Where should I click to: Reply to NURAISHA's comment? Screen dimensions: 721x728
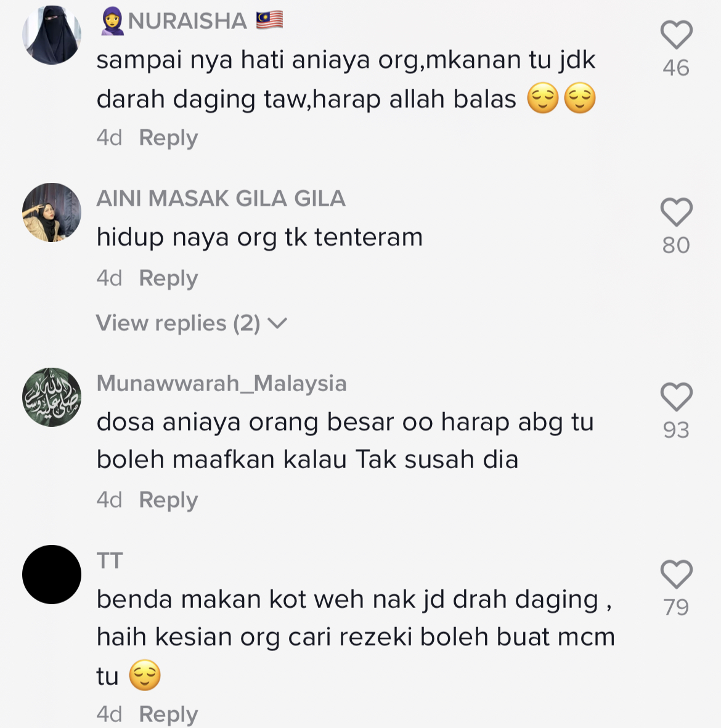click(168, 138)
